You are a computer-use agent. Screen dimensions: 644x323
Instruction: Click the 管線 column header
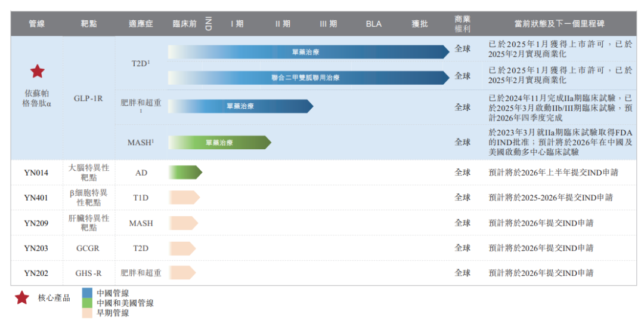36,24
